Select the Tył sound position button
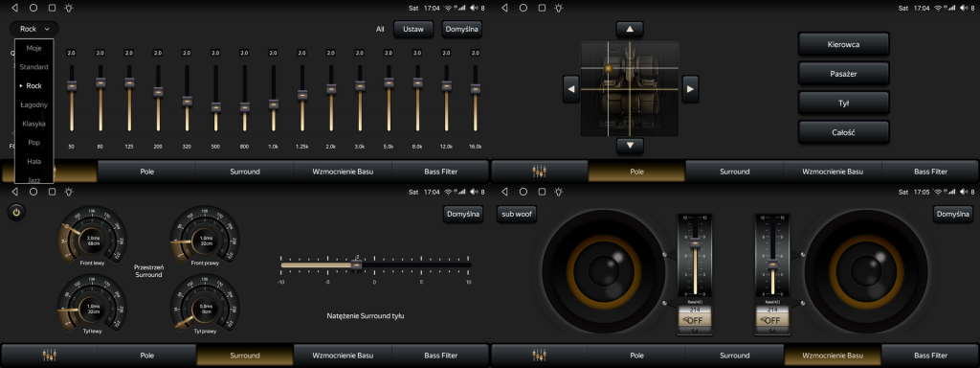Viewport: 980px width, 368px height. pyautogui.click(x=843, y=103)
